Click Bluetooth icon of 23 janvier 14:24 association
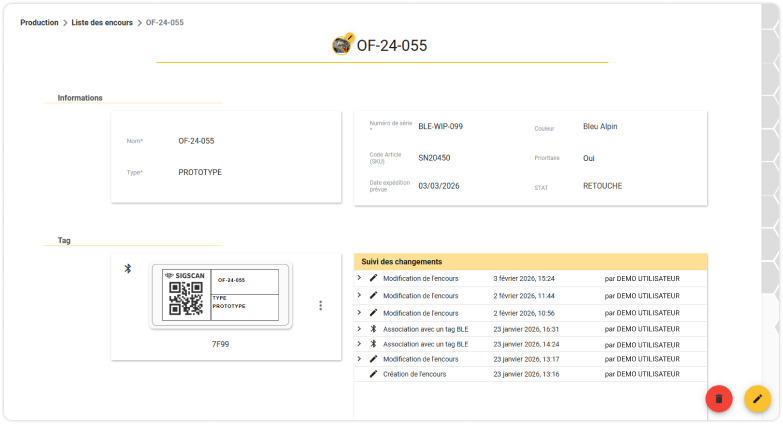Screen dimensions: 783x424 point(373,344)
